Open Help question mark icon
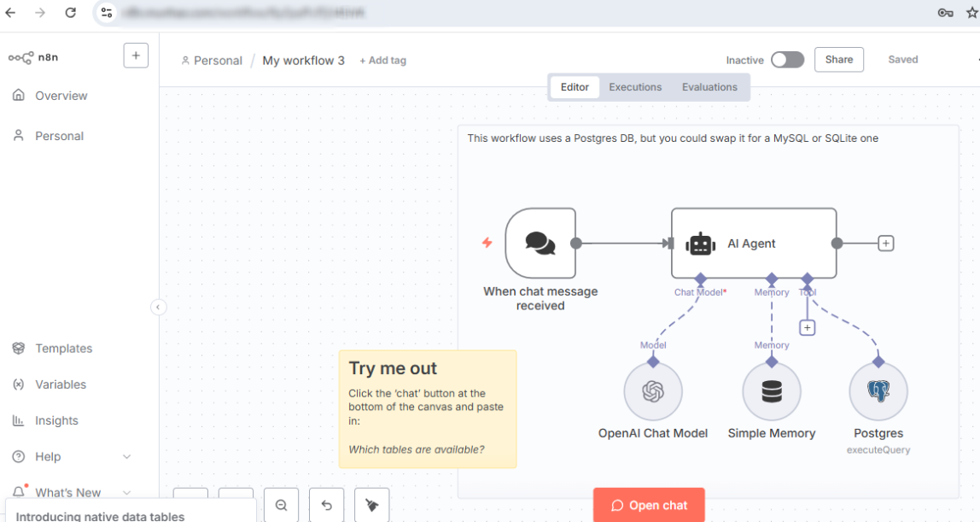This screenshot has width=980, height=522. (x=19, y=456)
